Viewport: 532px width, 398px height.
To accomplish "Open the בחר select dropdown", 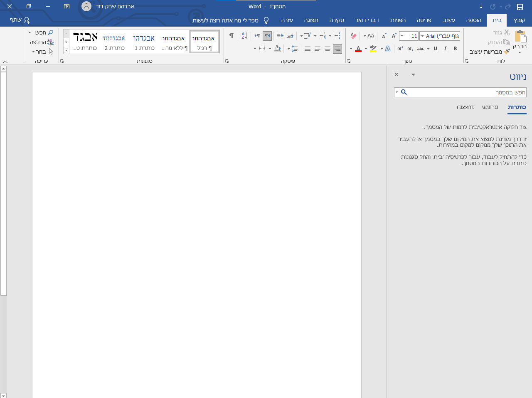I will tap(42, 52).
